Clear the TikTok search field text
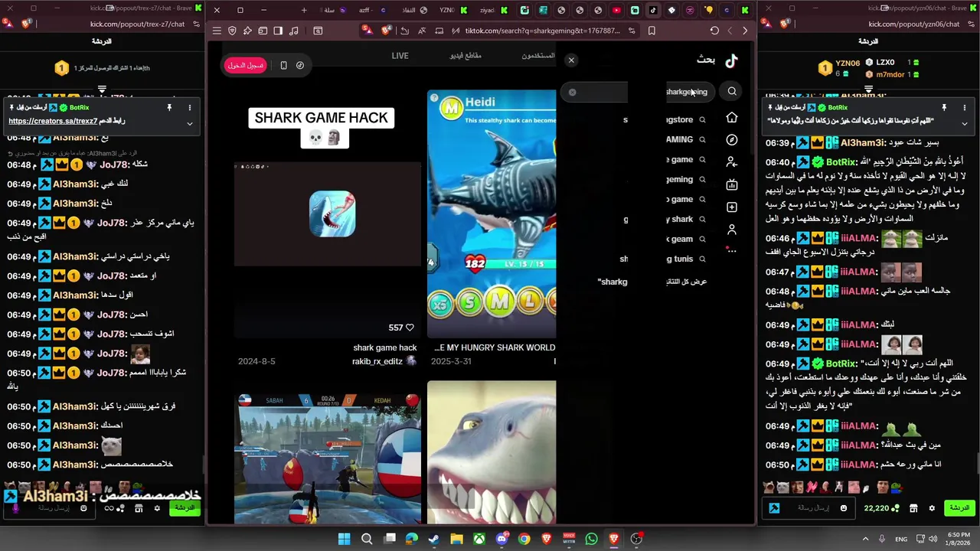The width and height of the screenshot is (980, 551). point(572,92)
